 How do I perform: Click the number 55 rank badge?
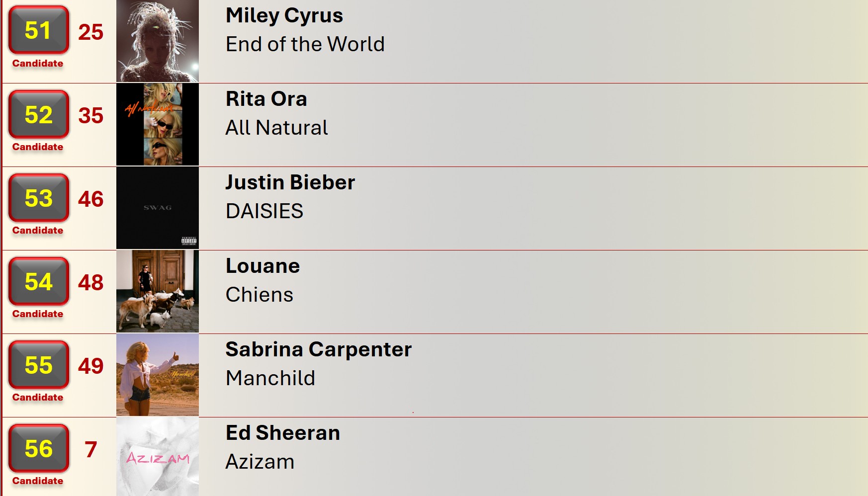[38, 365]
